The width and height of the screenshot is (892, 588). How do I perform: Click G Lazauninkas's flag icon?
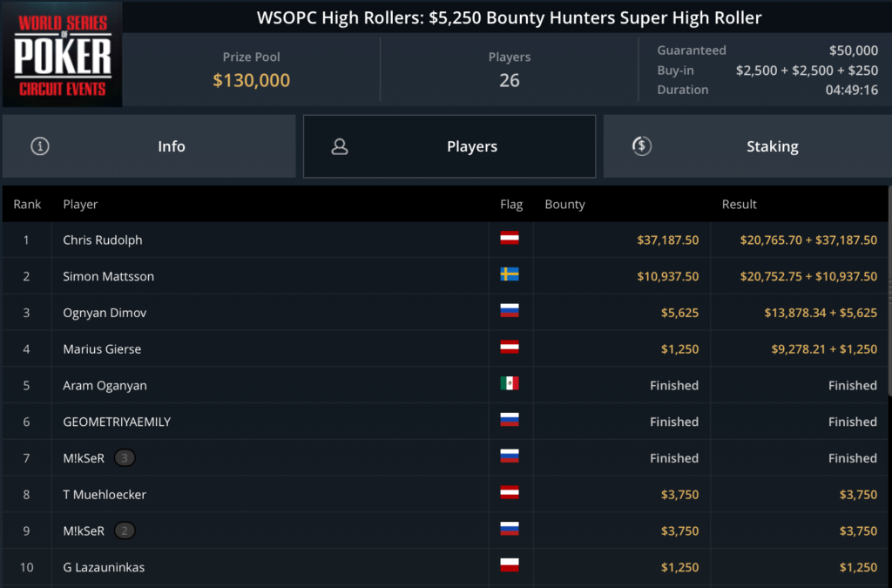click(x=510, y=566)
